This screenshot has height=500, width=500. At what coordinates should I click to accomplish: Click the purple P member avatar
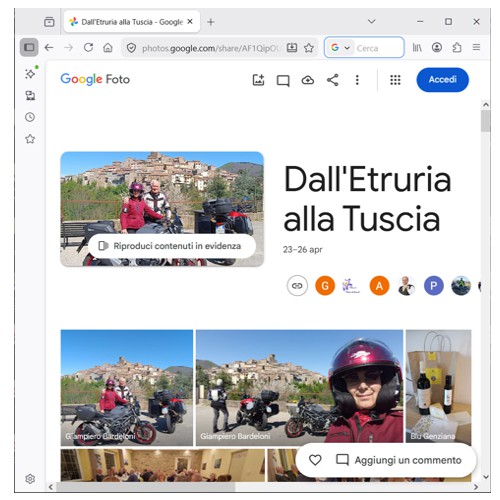coord(434,286)
